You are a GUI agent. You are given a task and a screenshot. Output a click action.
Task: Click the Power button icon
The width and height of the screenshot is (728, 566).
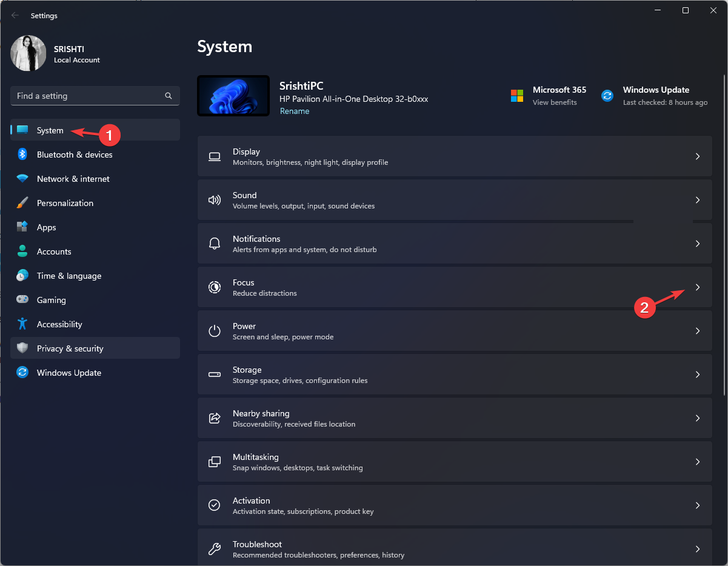click(x=215, y=331)
